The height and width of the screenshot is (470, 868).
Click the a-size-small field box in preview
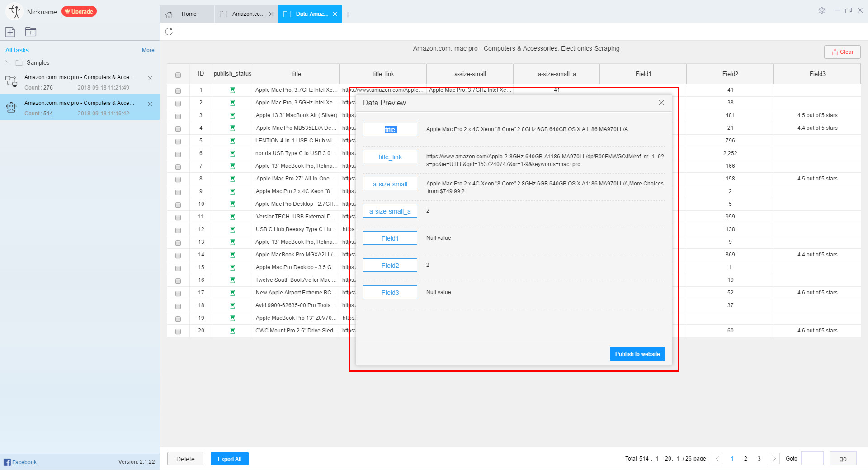point(390,184)
